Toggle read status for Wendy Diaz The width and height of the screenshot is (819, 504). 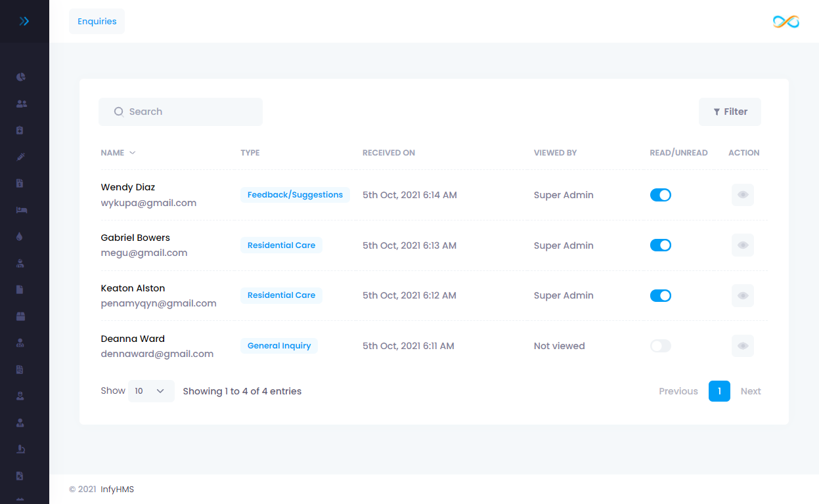pyautogui.click(x=660, y=195)
